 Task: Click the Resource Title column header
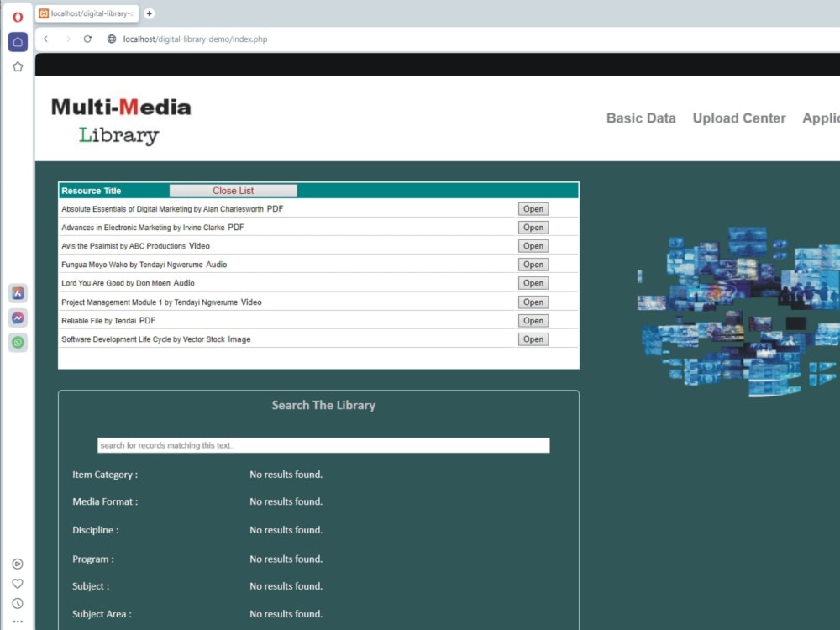[91, 191]
